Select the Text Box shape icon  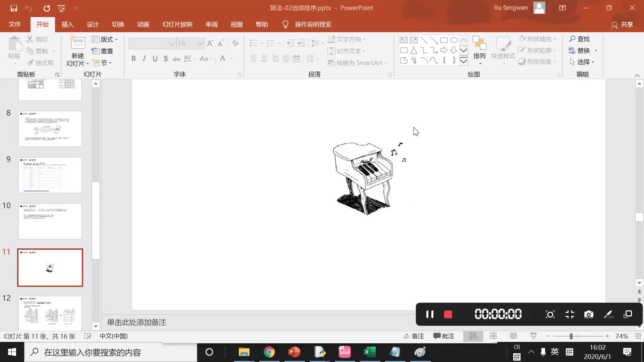tap(404, 40)
